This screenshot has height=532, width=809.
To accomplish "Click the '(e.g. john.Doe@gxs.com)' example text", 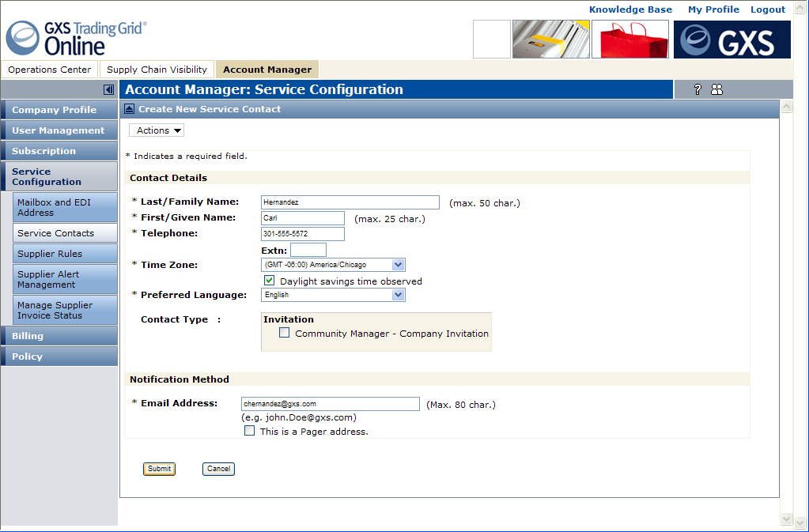I will (299, 417).
